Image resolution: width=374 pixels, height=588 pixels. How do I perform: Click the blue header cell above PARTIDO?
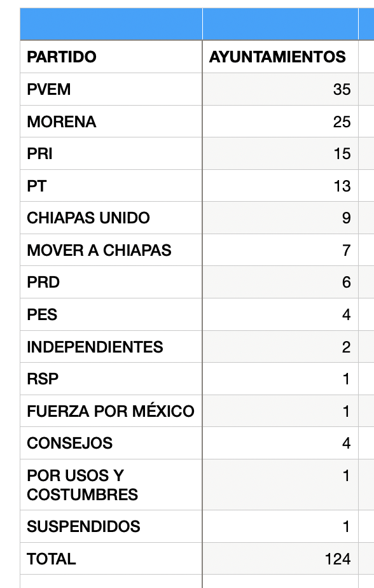tap(111, 24)
